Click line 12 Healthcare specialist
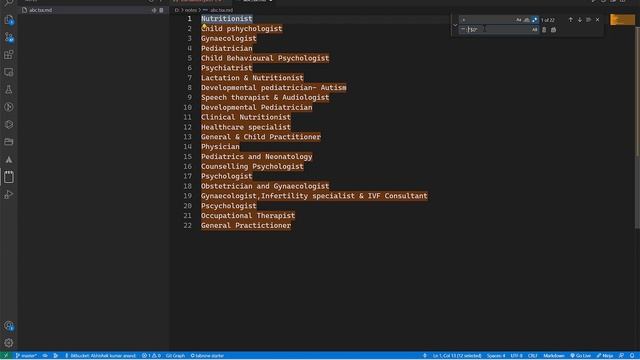This screenshot has width=640, height=360. [x=246, y=127]
